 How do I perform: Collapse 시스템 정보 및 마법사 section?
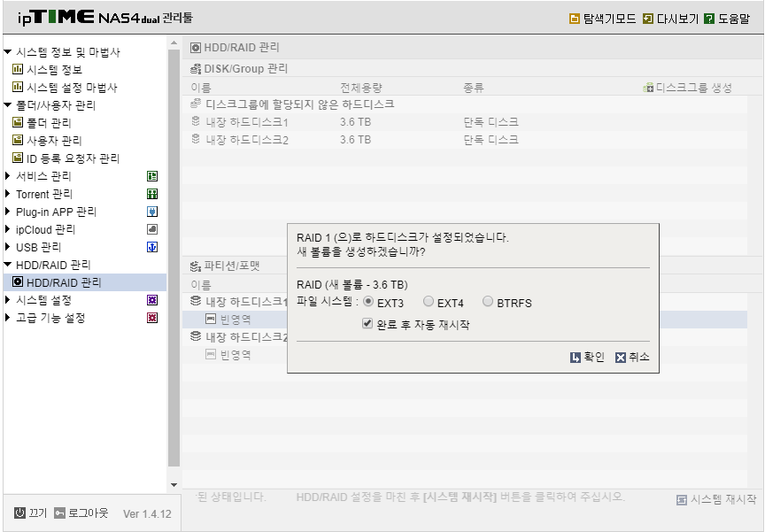[7, 51]
